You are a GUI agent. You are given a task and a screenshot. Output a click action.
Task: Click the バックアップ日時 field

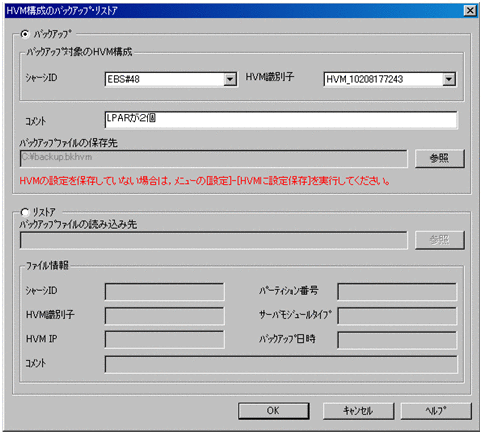[397, 340]
